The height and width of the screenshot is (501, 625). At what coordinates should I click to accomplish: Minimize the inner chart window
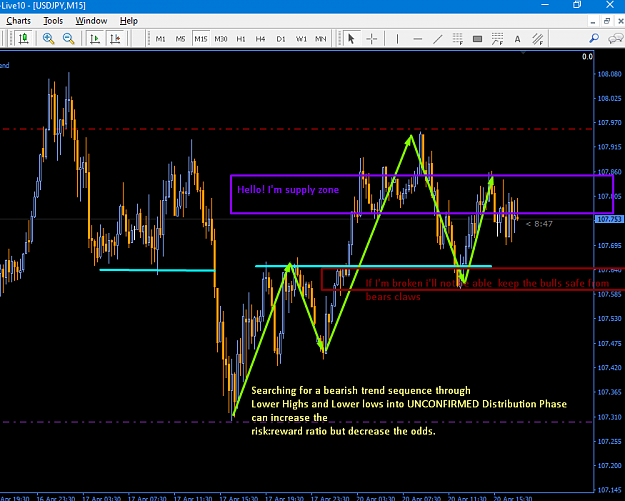coord(593,22)
